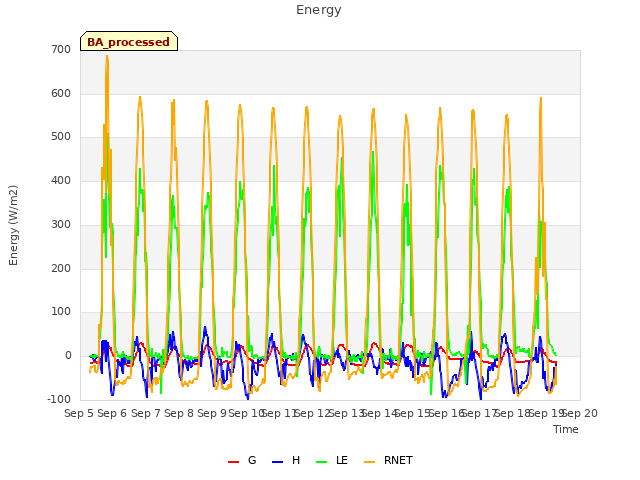Screen dimensions: 640x480
Task: Click the Energy (W/m2) y-axis label
Action: tap(13, 225)
